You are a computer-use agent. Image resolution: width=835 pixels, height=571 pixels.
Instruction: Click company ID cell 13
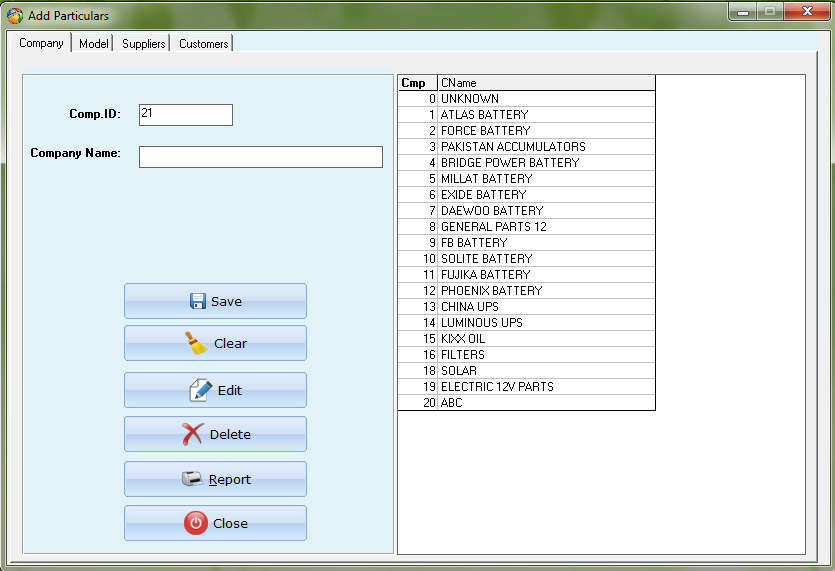click(418, 306)
